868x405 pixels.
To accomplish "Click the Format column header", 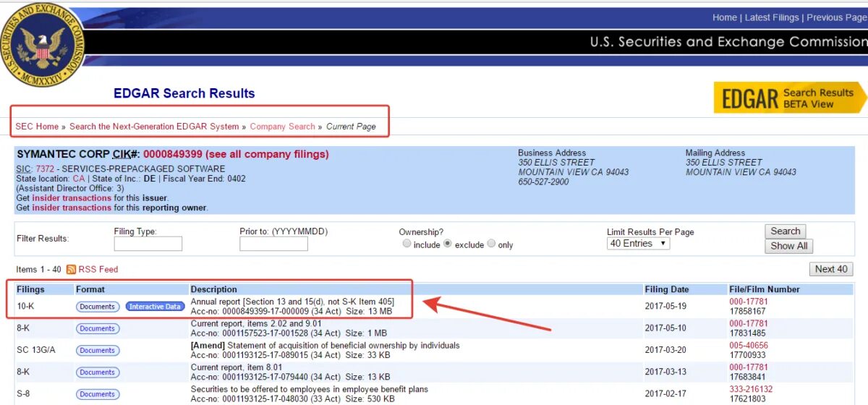I will tap(90, 289).
